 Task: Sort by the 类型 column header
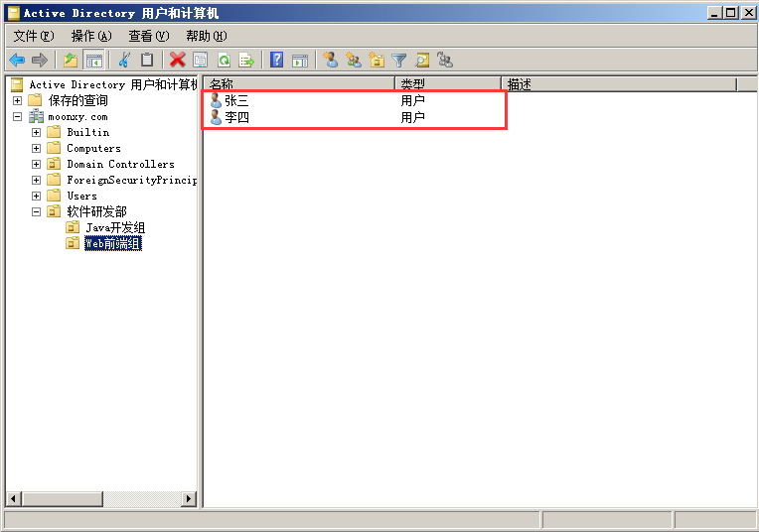(x=448, y=84)
